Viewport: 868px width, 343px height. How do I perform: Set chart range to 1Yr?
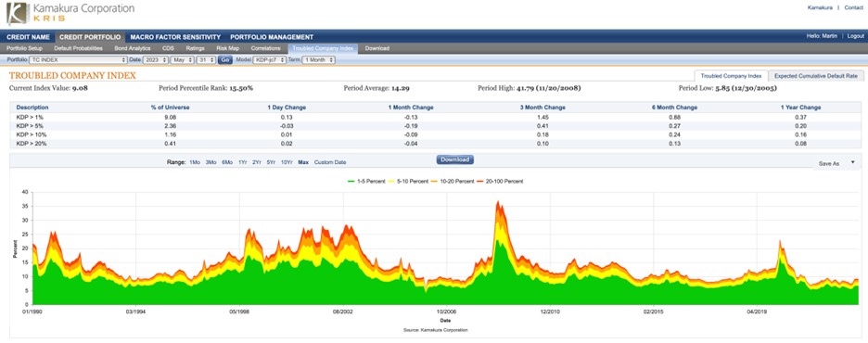pyautogui.click(x=242, y=162)
